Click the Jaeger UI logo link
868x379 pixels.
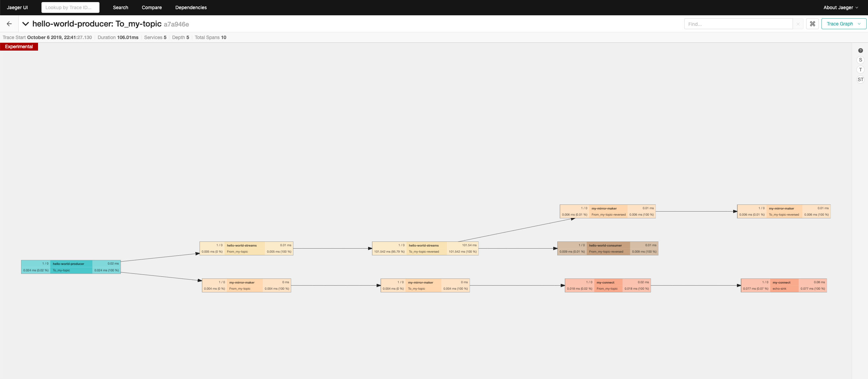click(x=17, y=7)
